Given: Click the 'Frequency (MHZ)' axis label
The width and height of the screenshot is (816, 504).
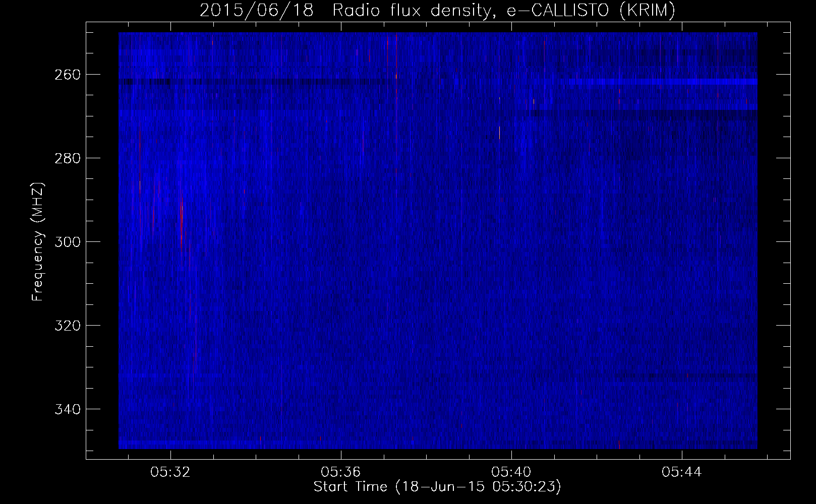Looking at the screenshot, I should tap(38, 242).
